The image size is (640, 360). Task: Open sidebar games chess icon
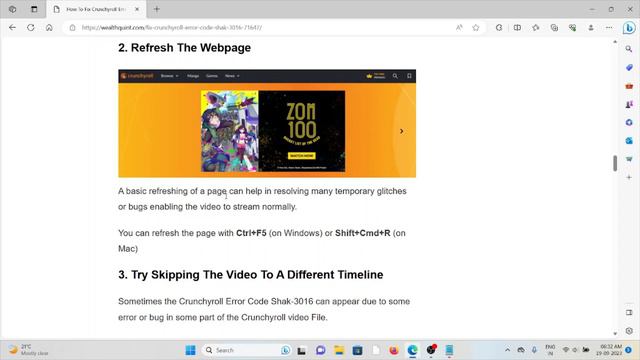(x=629, y=104)
